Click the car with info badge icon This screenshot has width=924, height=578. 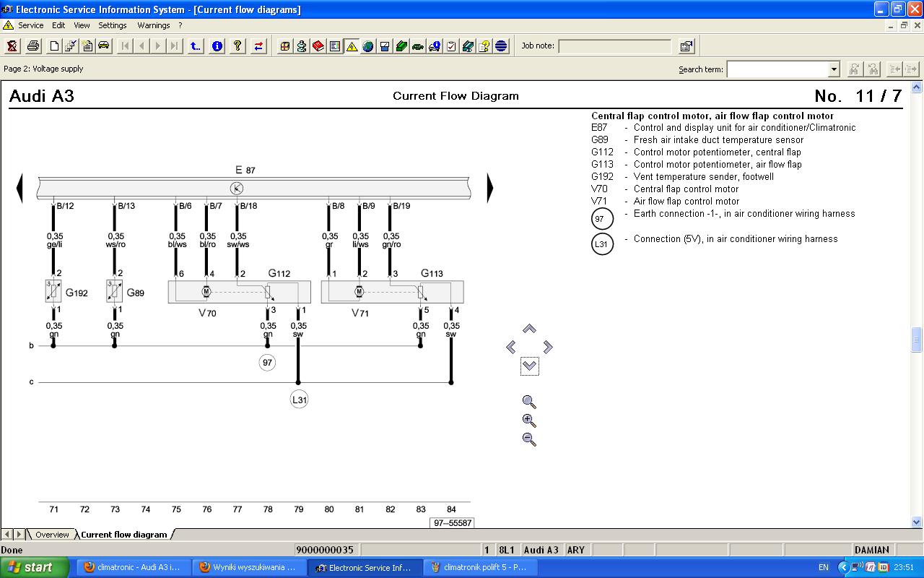[435, 46]
